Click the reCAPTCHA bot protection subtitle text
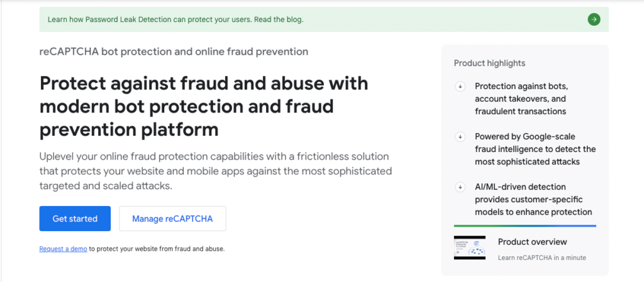Image resolution: width=644 pixels, height=282 pixels. 174,52
